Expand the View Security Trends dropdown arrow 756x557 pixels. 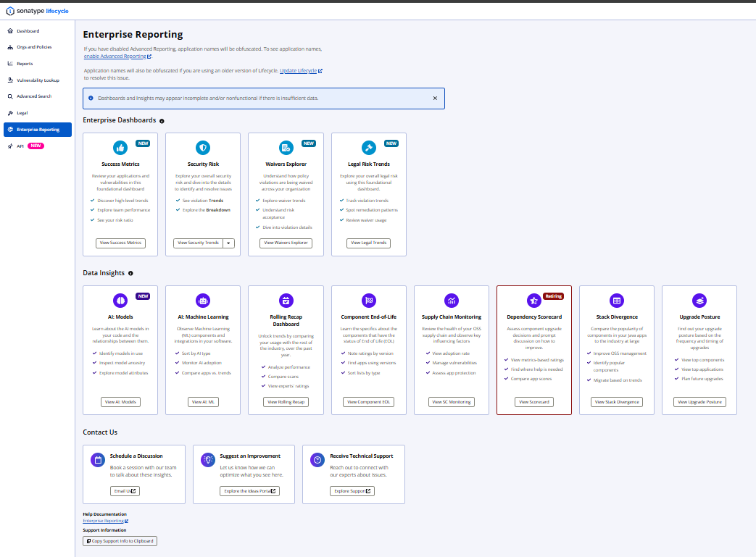tap(228, 243)
